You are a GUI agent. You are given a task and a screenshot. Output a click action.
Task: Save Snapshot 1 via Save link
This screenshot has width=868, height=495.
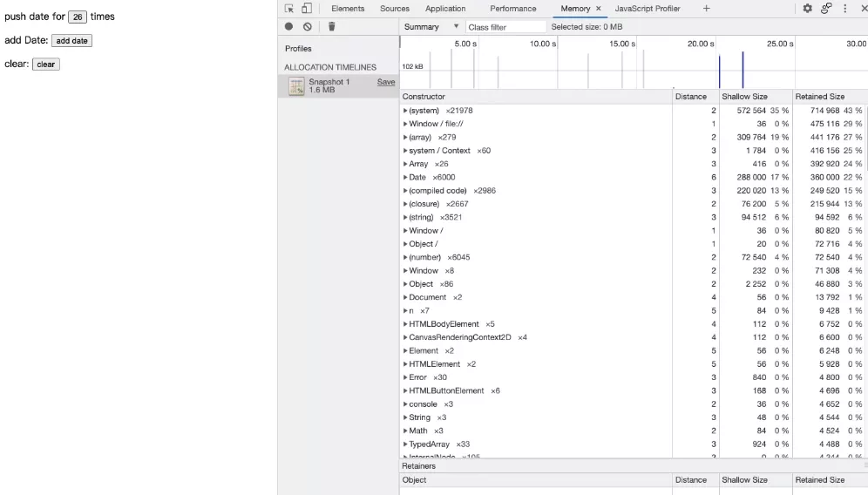point(386,82)
